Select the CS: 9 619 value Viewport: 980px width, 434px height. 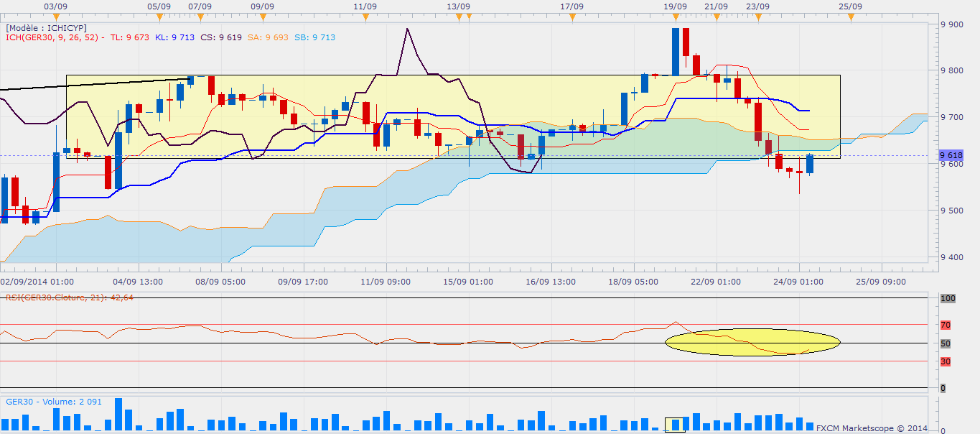point(221,37)
